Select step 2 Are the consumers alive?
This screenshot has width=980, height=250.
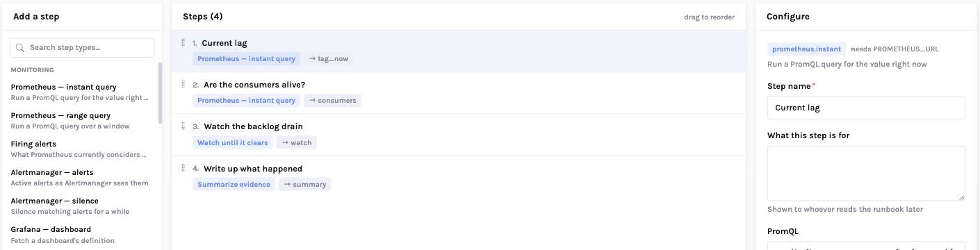coord(459,93)
